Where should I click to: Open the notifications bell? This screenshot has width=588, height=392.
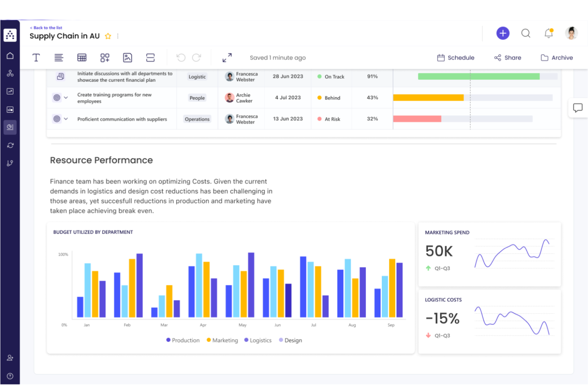(x=548, y=33)
